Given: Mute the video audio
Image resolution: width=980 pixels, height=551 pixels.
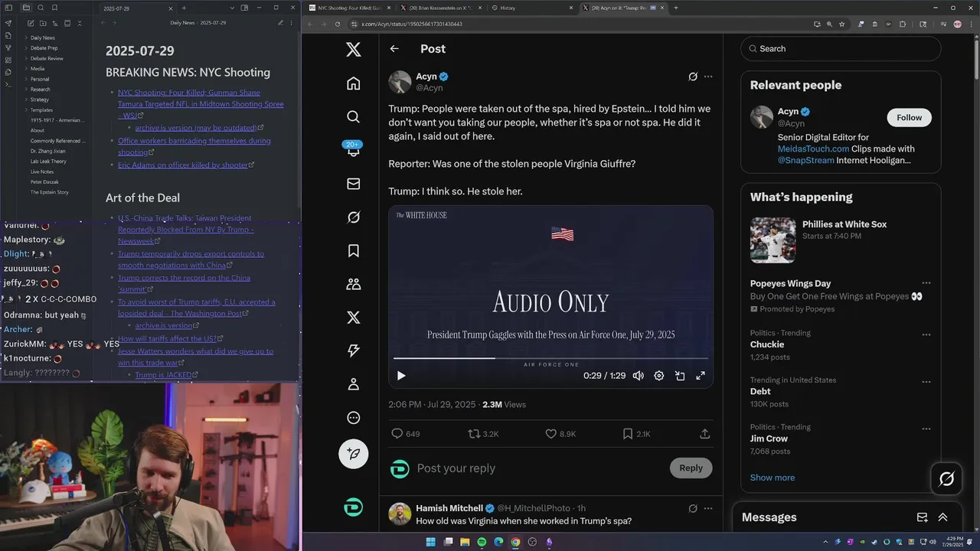Looking at the screenshot, I should [638, 376].
